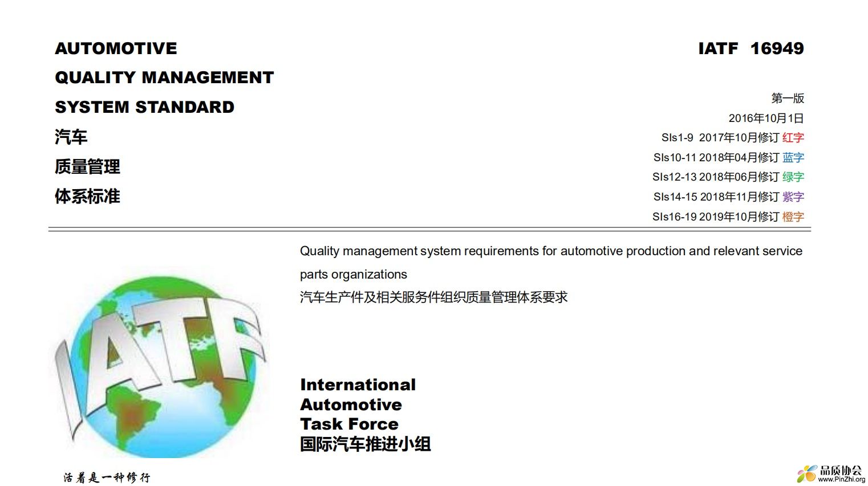
Task: Click the 'SIs1-9 2017年10月修订' line
Action: tap(720, 138)
